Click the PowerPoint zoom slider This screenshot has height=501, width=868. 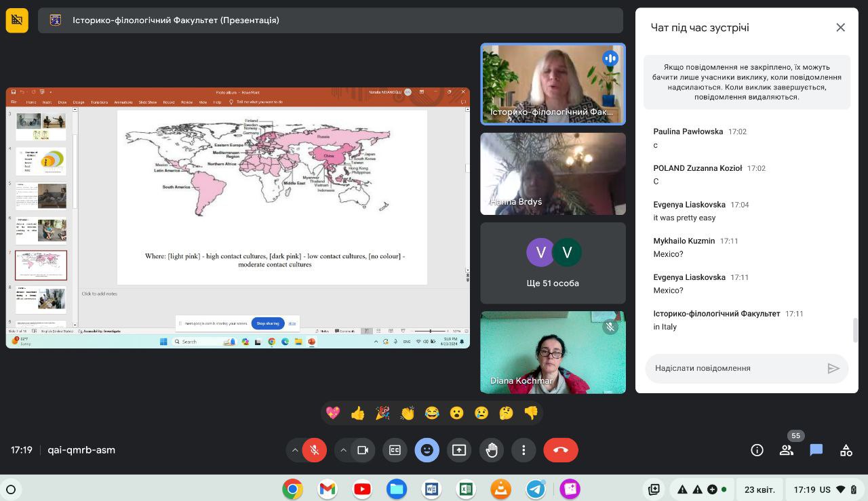pos(431,331)
